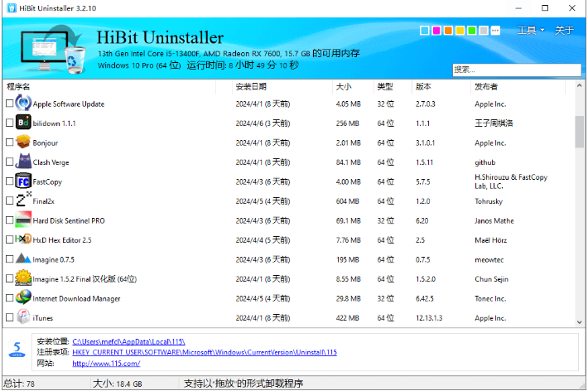The width and height of the screenshot is (588, 391).
Task: Open the HKEY_CURRENT_USER registry key link
Action: (205, 352)
